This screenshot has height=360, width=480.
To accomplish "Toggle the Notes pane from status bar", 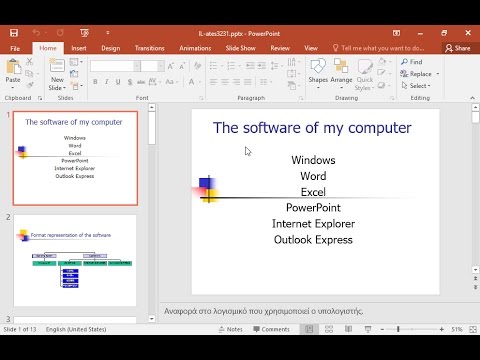I will click(x=231, y=329).
